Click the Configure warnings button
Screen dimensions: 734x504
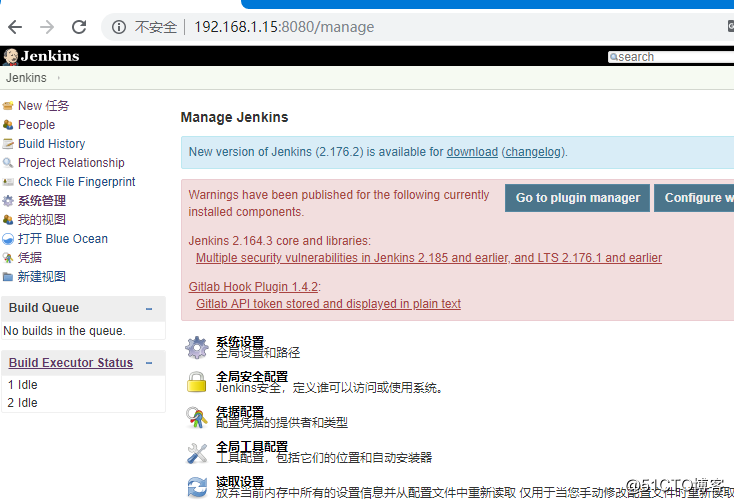(694, 198)
